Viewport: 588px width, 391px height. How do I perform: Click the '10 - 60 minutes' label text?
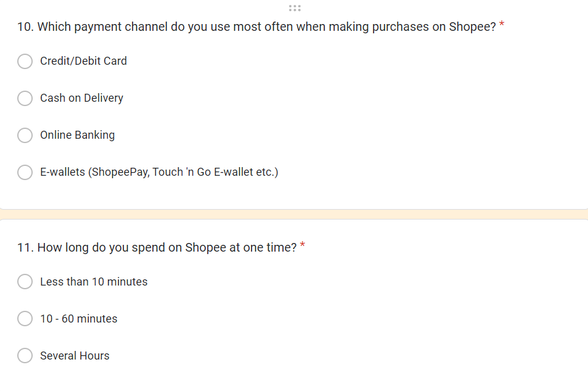(x=79, y=319)
